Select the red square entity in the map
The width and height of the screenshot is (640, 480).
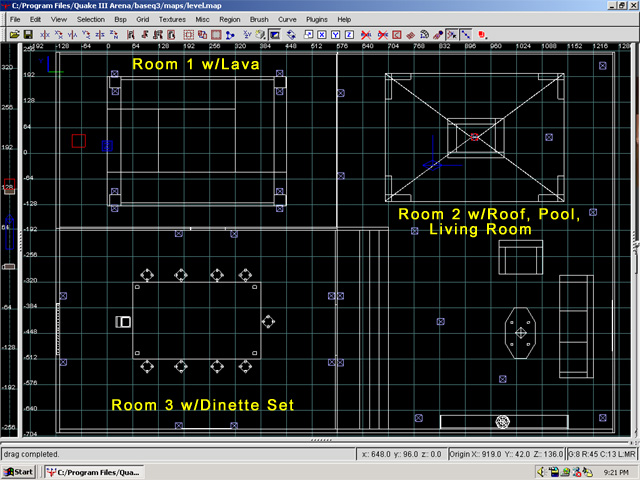pos(79,141)
